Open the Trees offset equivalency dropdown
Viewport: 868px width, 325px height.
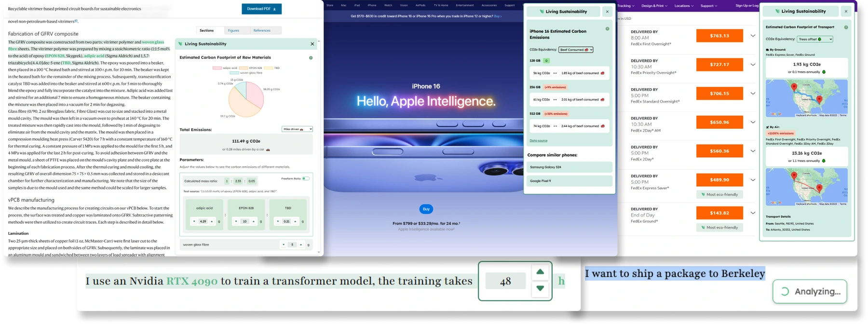[x=814, y=39]
